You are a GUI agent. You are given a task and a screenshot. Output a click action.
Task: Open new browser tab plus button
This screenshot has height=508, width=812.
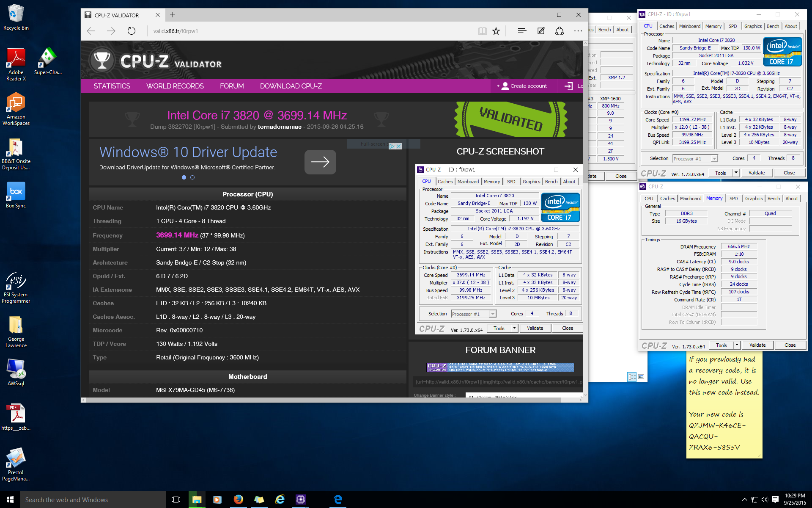point(173,15)
